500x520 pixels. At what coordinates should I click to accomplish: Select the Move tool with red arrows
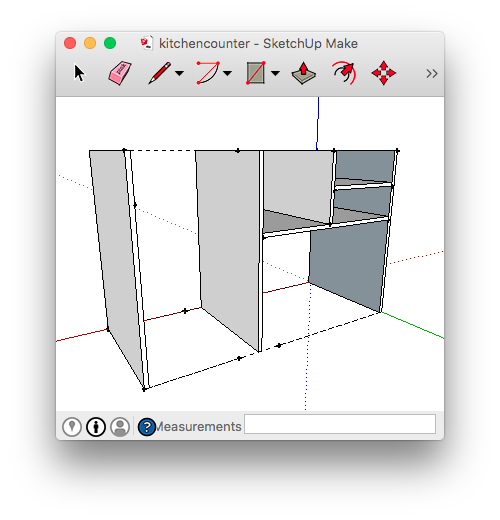384,73
